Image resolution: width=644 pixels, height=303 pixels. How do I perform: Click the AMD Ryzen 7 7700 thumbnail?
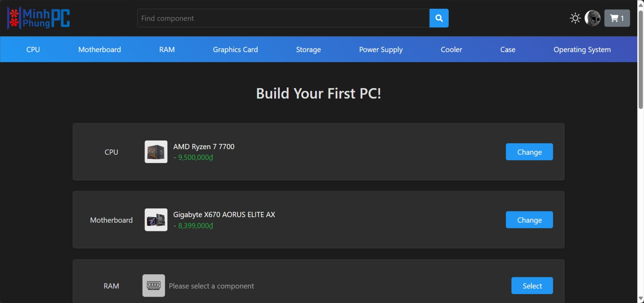(x=156, y=152)
